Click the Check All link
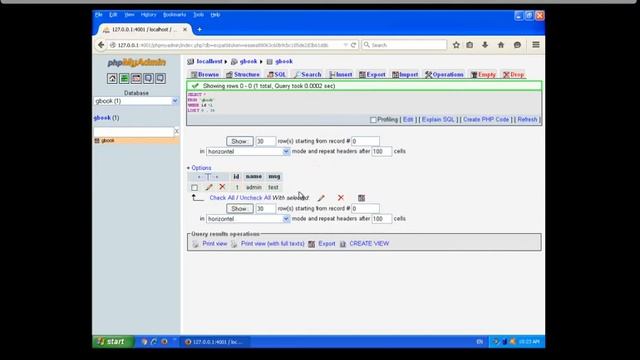 click(x=222, y=198)
